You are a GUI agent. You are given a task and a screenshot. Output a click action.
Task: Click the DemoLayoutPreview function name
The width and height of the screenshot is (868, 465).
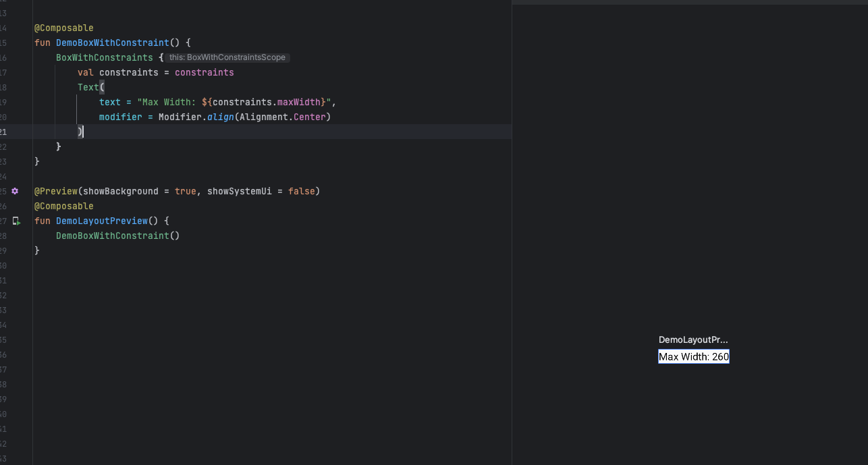click(x=101, y=221)
